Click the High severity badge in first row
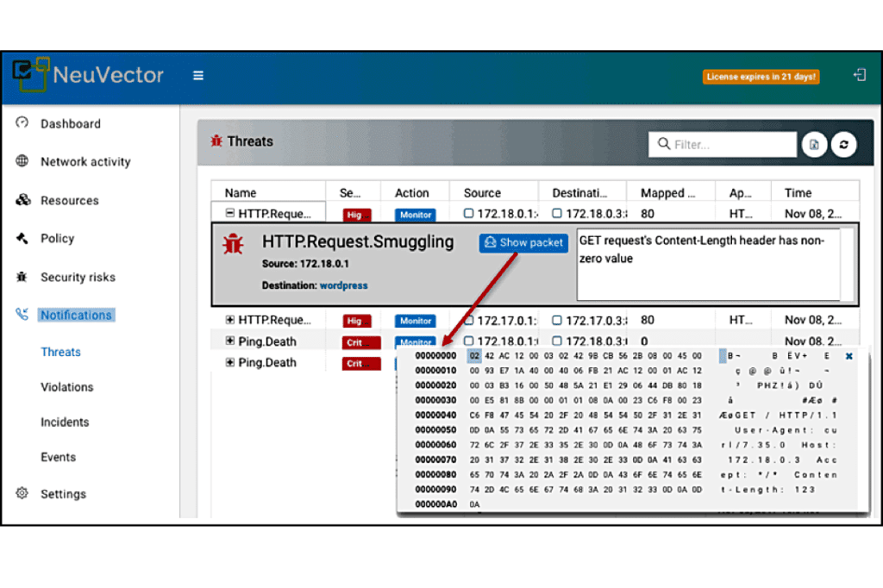This screenshot has height=588, width=883. (x=357, y=215)
